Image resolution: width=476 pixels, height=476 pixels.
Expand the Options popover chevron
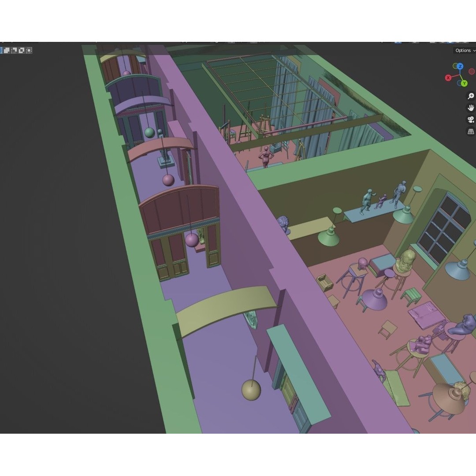pyautogui.click(x=474, y=50)
